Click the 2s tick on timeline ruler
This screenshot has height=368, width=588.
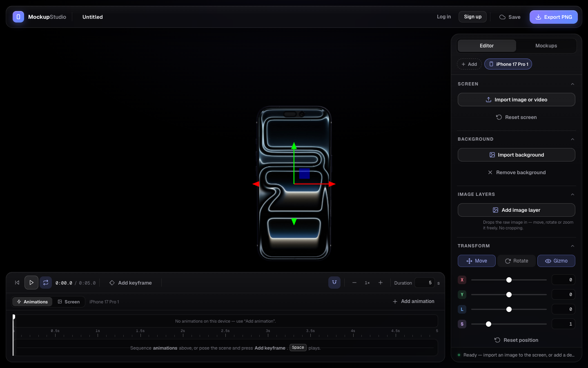(x=183, y=331)
